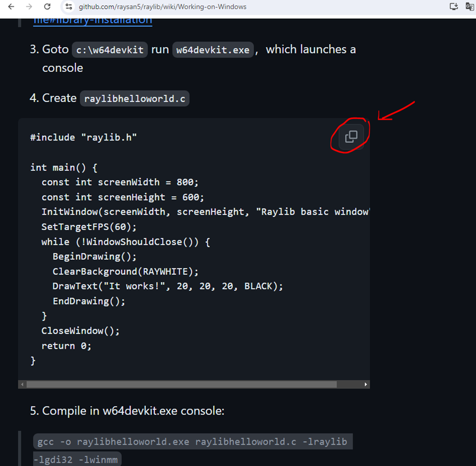
Task: Click the c:\w64devkit inline code
Action: [x=110, y=50]
